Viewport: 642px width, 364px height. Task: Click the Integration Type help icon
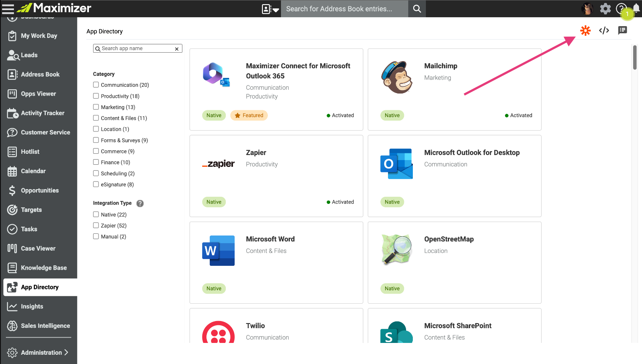140,203
